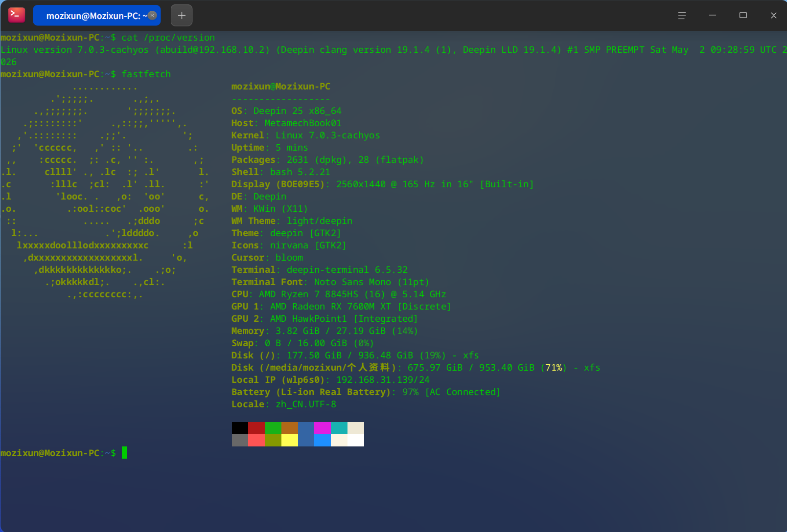Viewport: 787px width, 532px height.
Task: Maximize the terminal window
Action: click(743, 16)
